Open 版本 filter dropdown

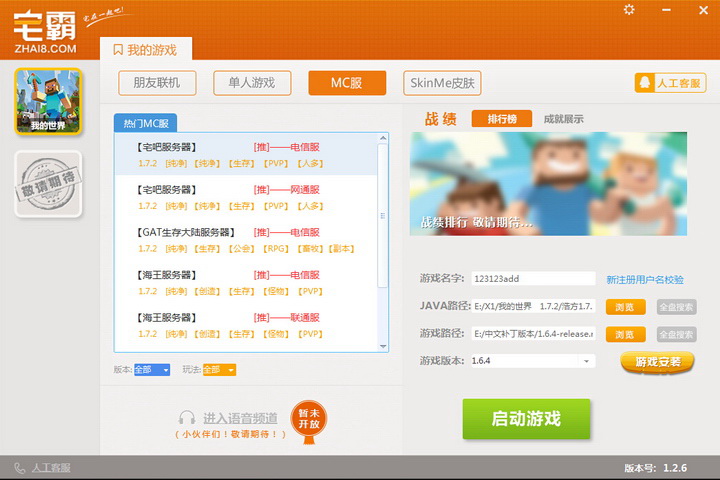(152, 369)
